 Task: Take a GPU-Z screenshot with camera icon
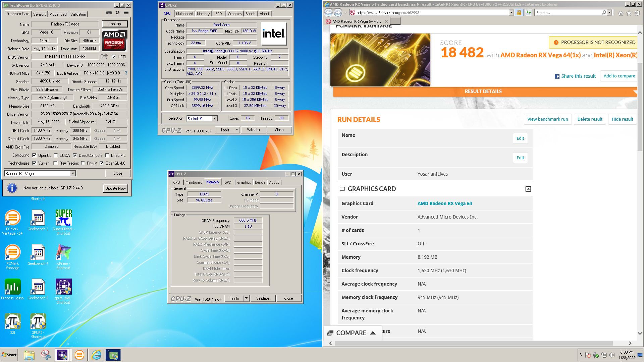[109, 13]
